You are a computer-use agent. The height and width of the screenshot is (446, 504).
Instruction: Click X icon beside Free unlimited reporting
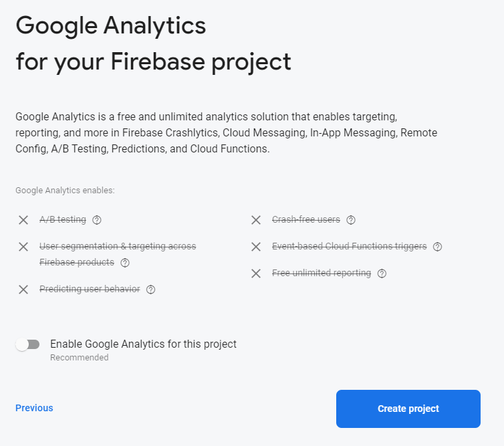coord(256,273)
